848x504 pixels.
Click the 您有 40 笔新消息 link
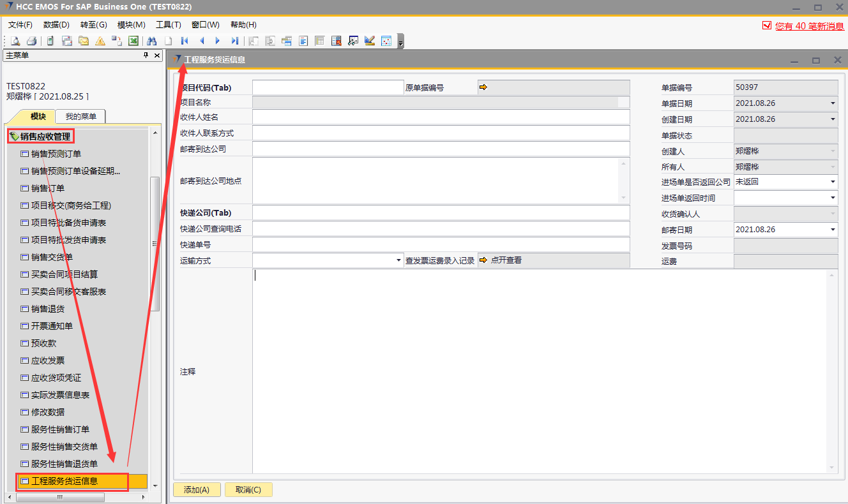pyautogui.click(x=809, y=26)
